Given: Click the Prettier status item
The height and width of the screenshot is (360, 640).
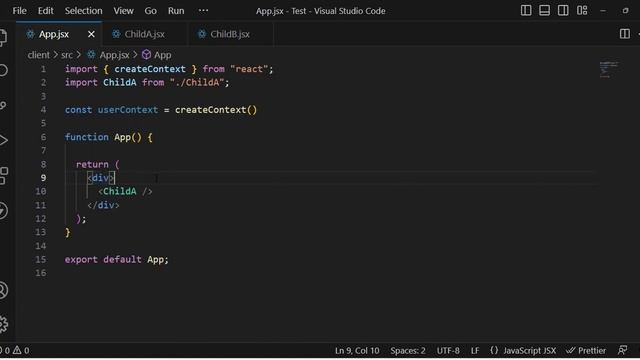Looking at the screenshot, I should 586,351.
